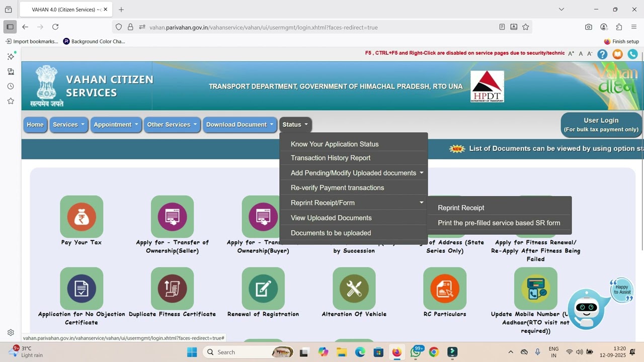Open Application for No Objection Certificate icon
This screenshot has width=644, height=362.
point(82,289)
